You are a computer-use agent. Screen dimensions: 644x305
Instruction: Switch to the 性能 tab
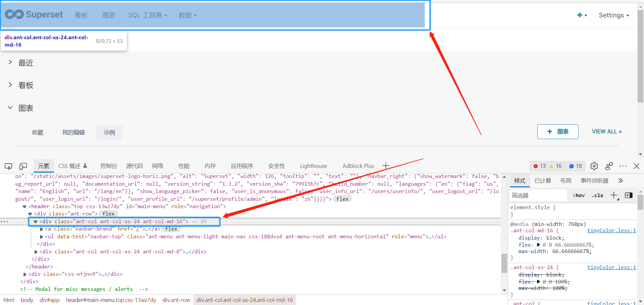coord(184,166)
